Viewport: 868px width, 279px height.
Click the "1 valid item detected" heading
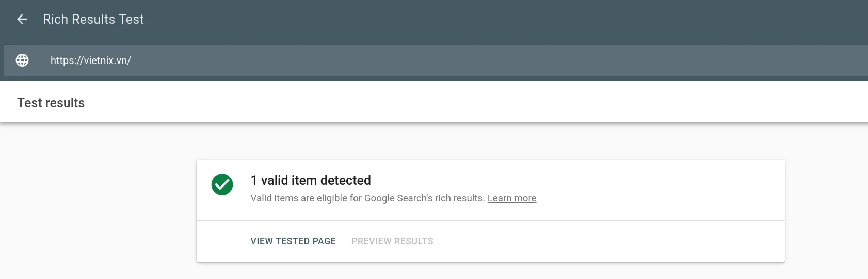(x=310, y=180)
